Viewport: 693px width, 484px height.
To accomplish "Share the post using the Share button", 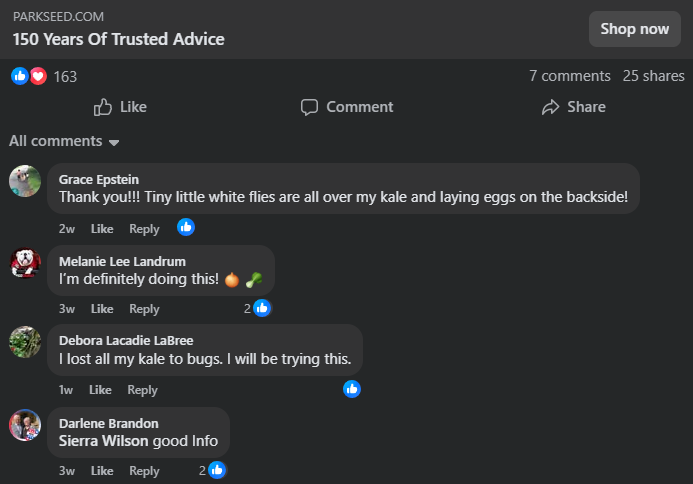I will [x=573, y=107].
